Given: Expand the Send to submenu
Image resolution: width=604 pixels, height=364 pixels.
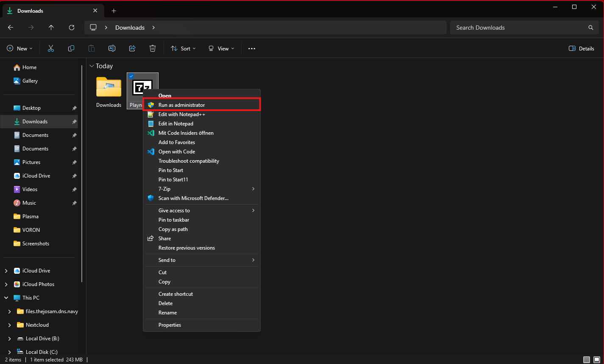Looking at the screenshot, I should coord(201,260).
